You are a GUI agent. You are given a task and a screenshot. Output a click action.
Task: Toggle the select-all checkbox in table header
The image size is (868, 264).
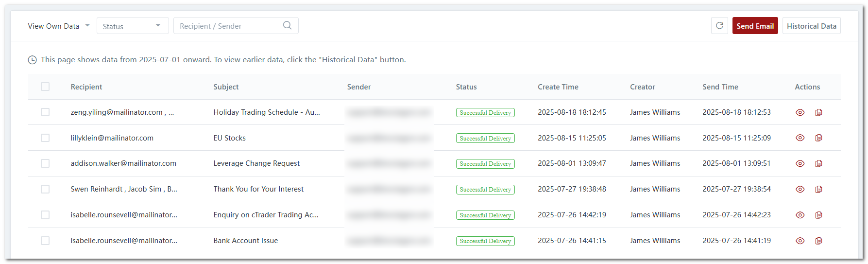pyautogui.click(x=45, y=87)
